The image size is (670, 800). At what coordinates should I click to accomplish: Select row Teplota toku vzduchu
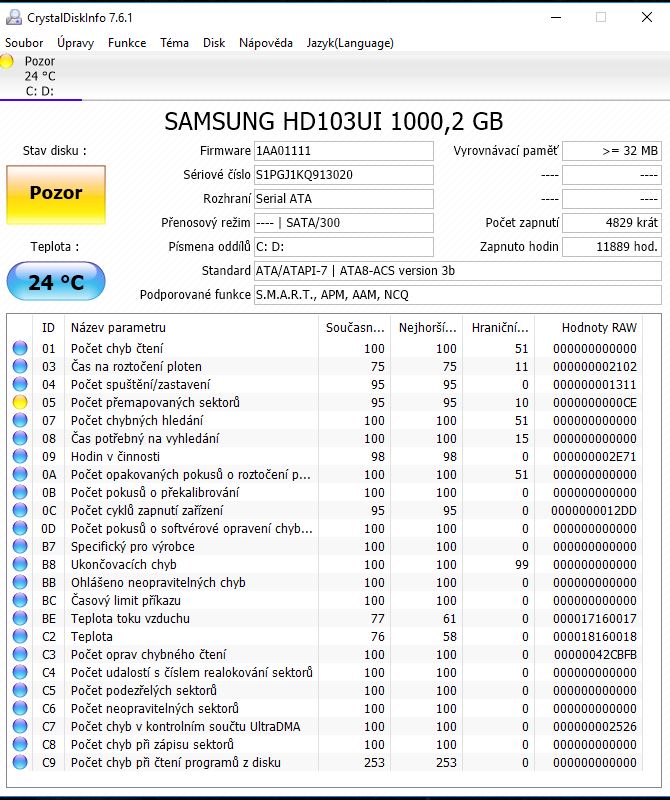[326, 618]
